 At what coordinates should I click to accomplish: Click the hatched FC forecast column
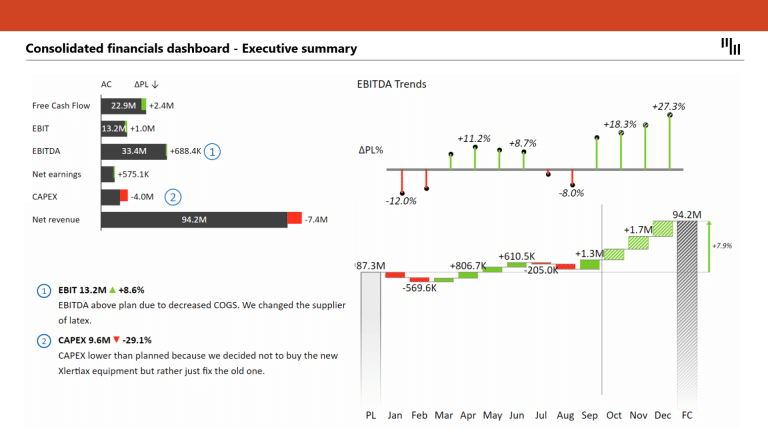tap(687, 313)
